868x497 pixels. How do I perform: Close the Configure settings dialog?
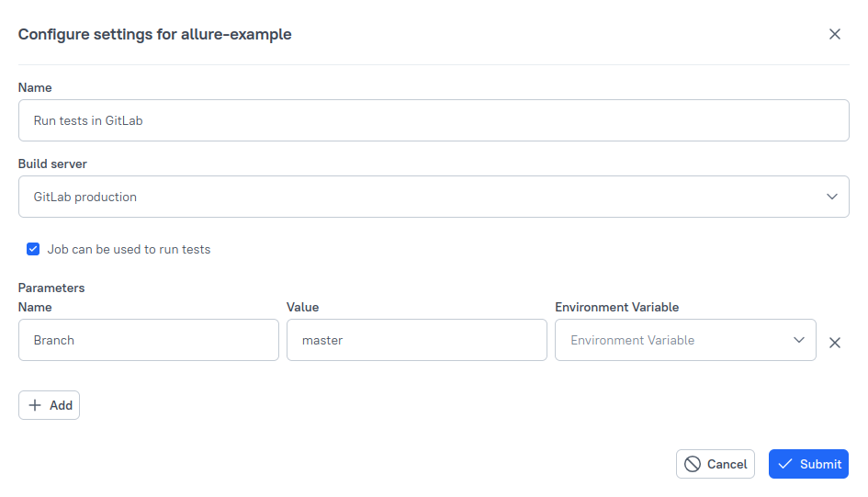(x=834, y=34)
